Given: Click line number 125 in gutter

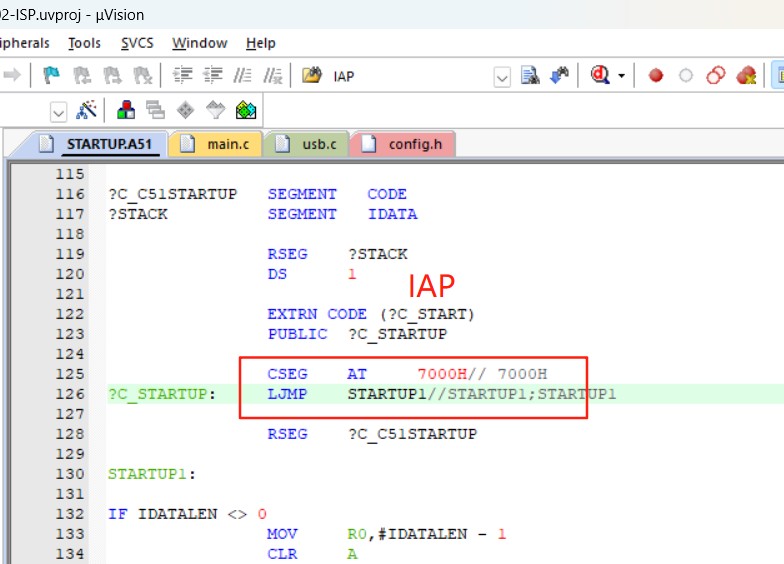Looking at the screenshot, I should [x=70, y=374].
